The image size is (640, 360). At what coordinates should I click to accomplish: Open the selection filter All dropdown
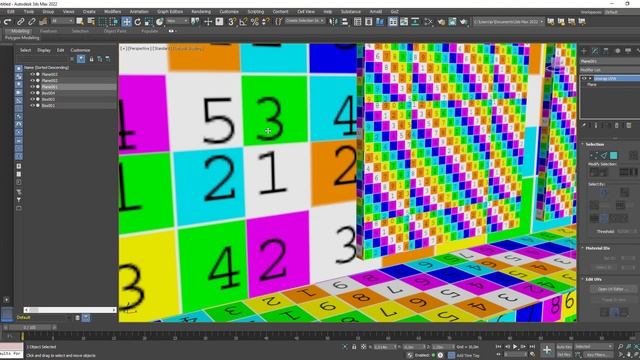tap(62, 21)
